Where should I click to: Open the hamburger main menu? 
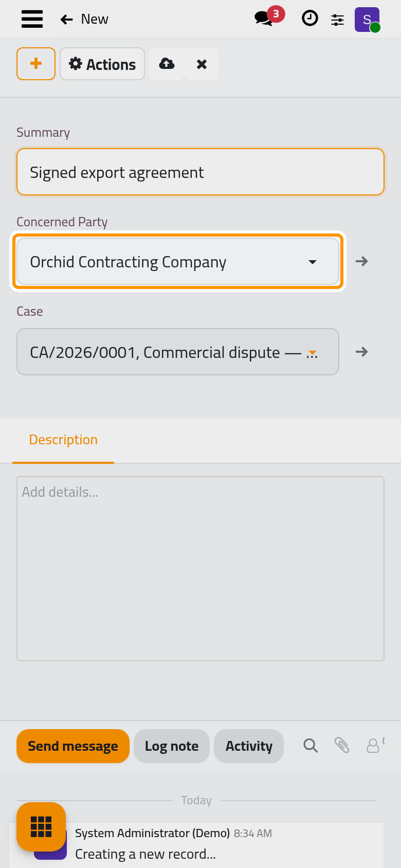coord(32,19)
